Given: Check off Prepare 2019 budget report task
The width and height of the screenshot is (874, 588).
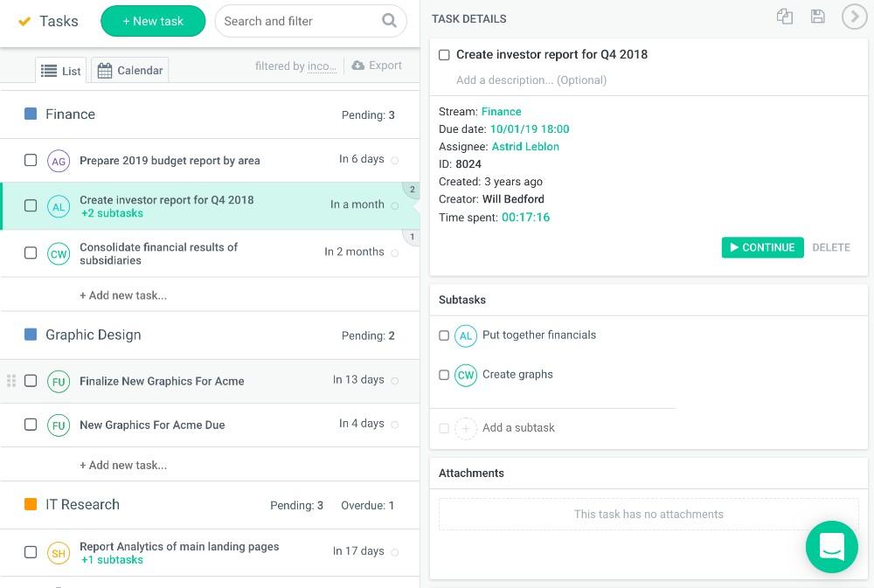Looking at the screenshot, I should [31, 160].
